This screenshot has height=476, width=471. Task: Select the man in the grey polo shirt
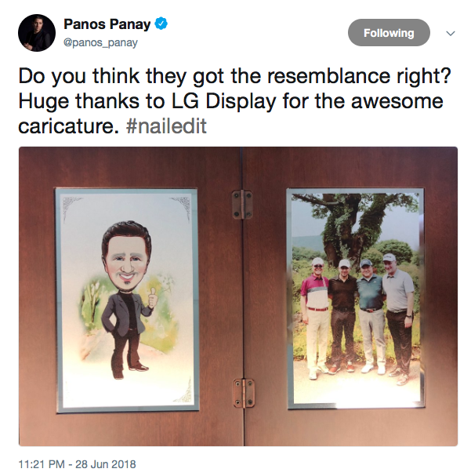pyautogui.click(x=398, y=318)
